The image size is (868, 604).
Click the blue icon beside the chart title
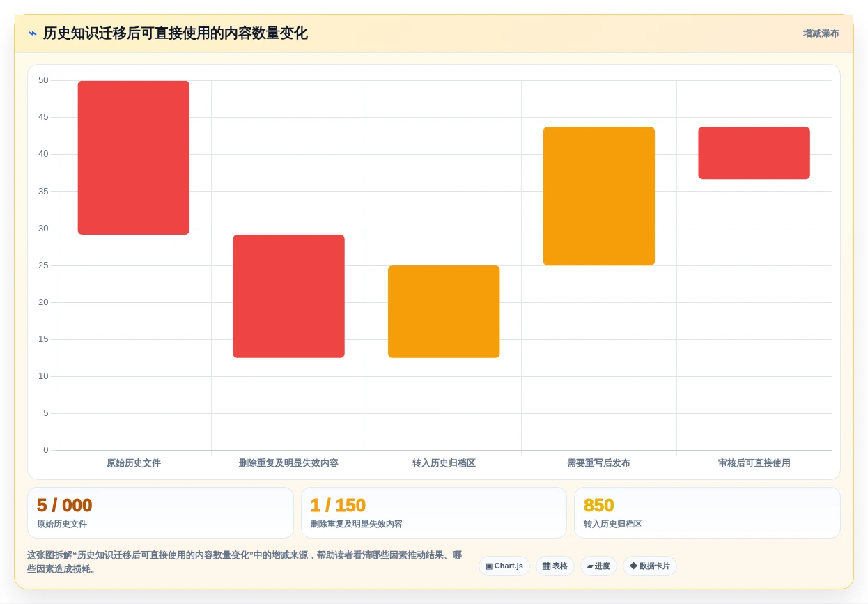pos(33,33)
